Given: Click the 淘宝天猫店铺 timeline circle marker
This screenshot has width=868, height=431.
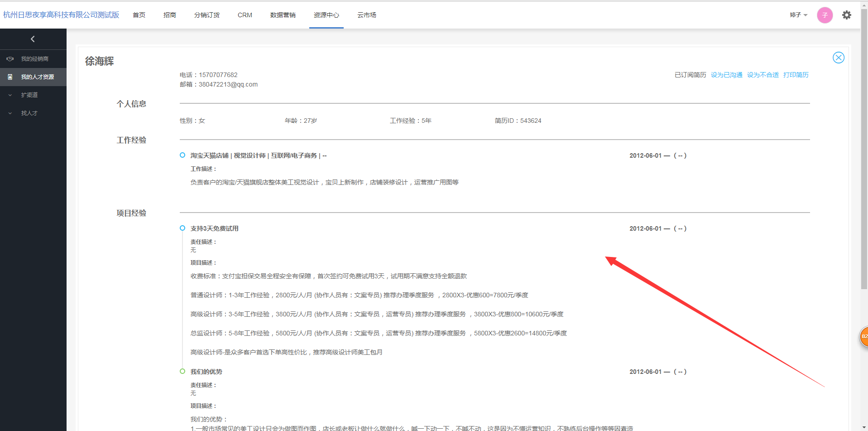Looking at the screenshot, I should (x=182, y=155).
